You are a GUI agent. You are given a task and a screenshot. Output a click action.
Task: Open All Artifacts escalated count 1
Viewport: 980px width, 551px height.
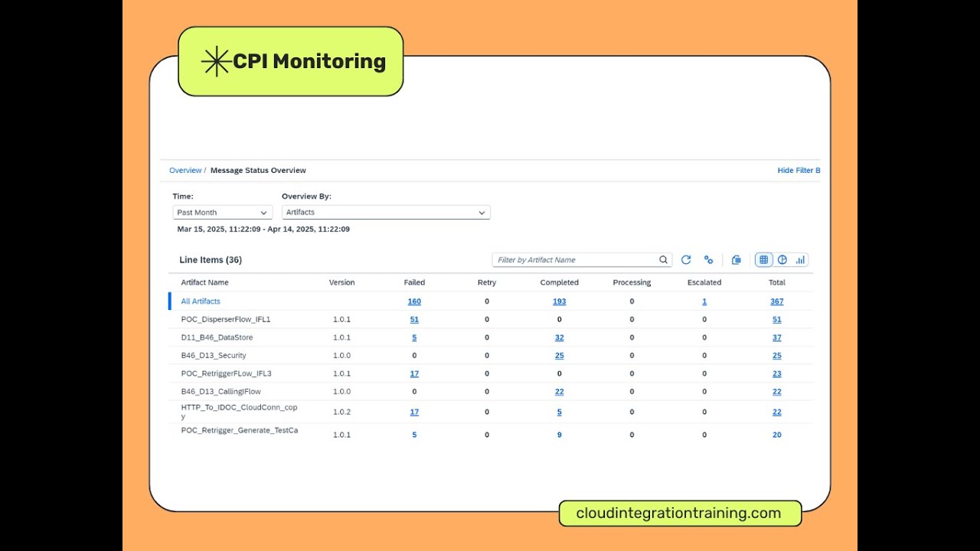704,302
